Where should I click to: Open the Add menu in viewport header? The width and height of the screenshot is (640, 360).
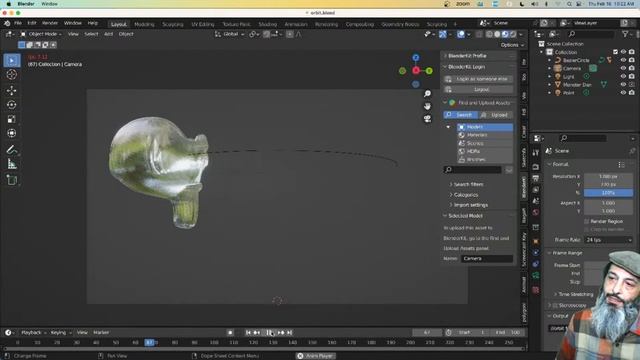(108, 34)
